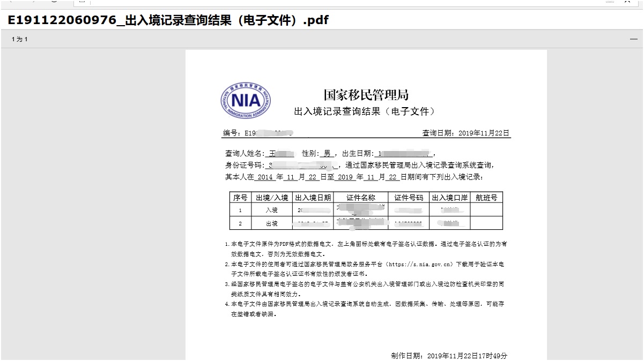Click note 3 beginning '经国家移民管理局电子签名'
The height and width of the screenshot is (361, 644).
(365, 289)
